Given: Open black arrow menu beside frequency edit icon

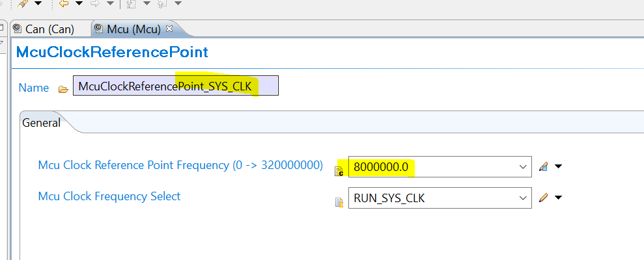Looking at the screenshot, I should (x=558, y=167).
